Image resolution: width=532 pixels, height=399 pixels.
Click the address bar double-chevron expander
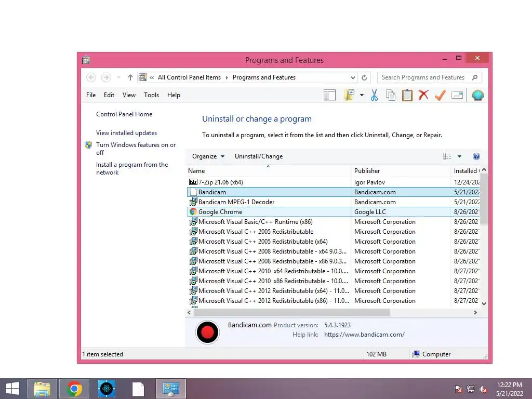[x=152, y=78]
